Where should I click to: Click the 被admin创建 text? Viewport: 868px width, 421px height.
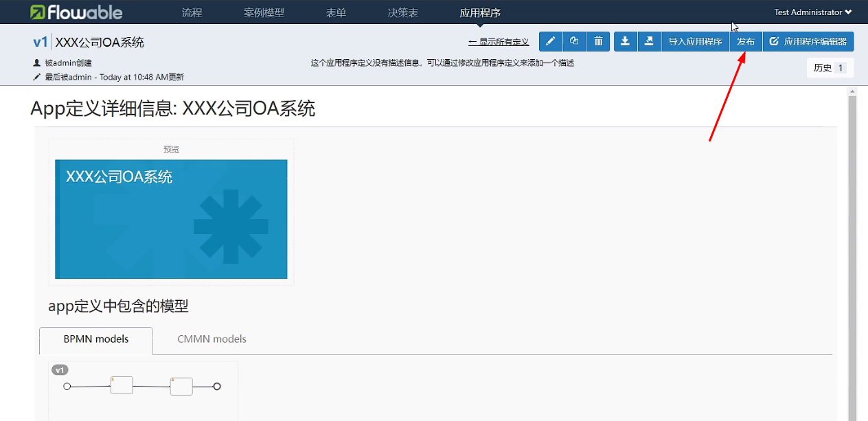[68, 62]
